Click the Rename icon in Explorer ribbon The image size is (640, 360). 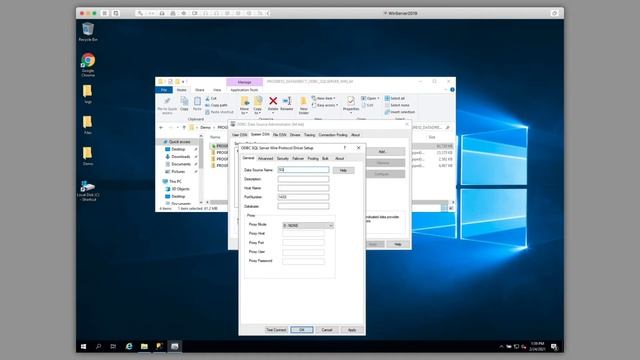pos(287,104)
